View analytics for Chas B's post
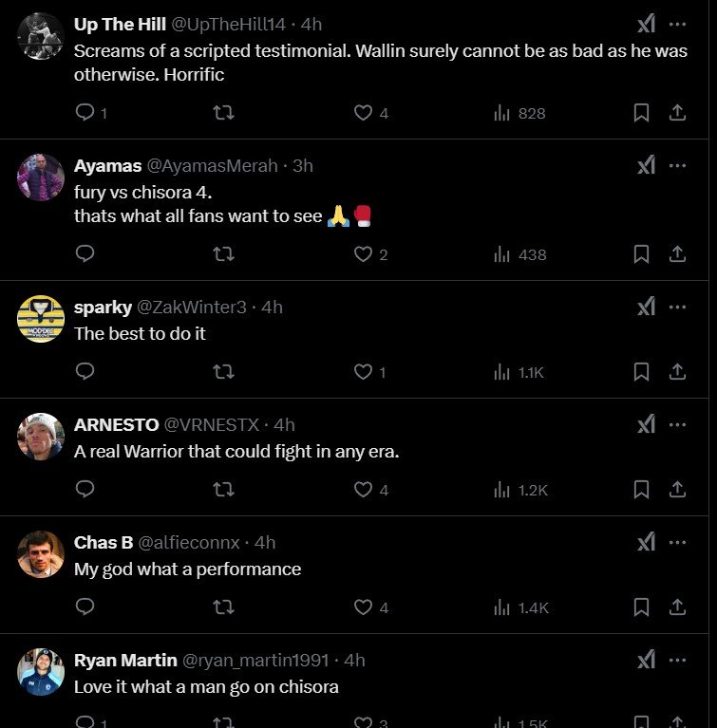This screenshot has width=717, height=728. tap(520, 607)
